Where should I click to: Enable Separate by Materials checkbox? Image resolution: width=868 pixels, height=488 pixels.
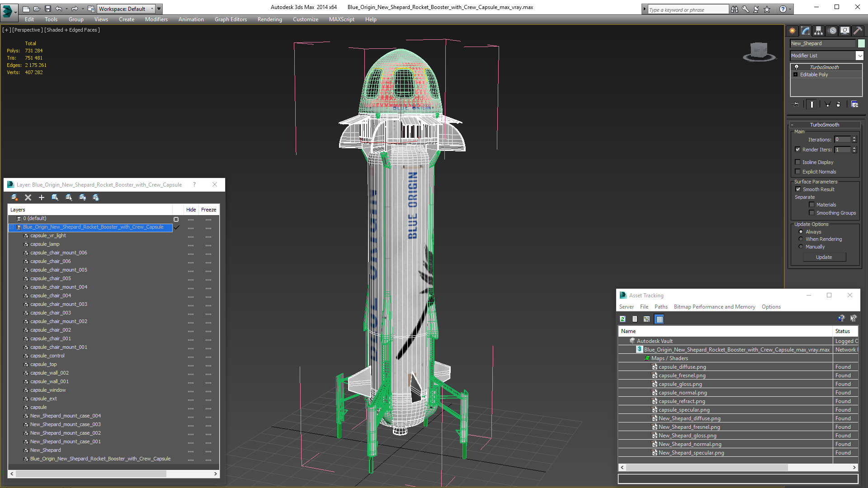(812, 205)
